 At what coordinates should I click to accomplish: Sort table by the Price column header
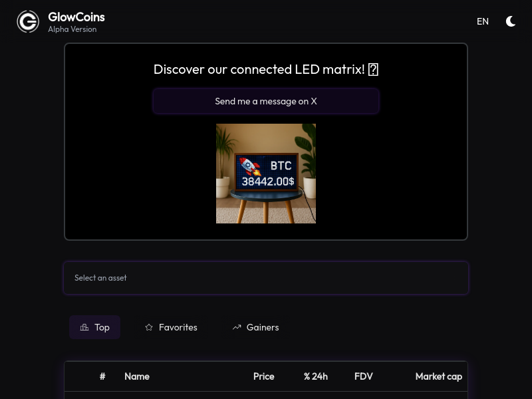pyautogui.click(x=263, y=376)
